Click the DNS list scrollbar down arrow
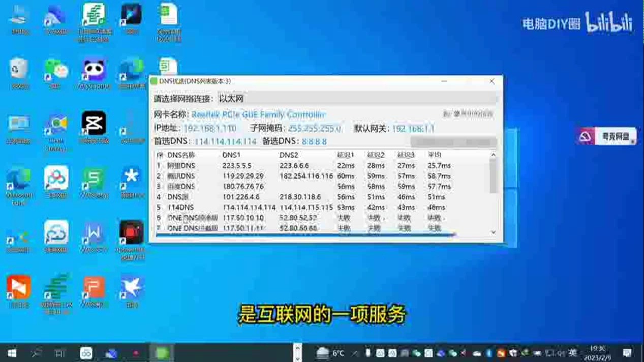Screen dimensions: 644x362 tap(493, 232)
